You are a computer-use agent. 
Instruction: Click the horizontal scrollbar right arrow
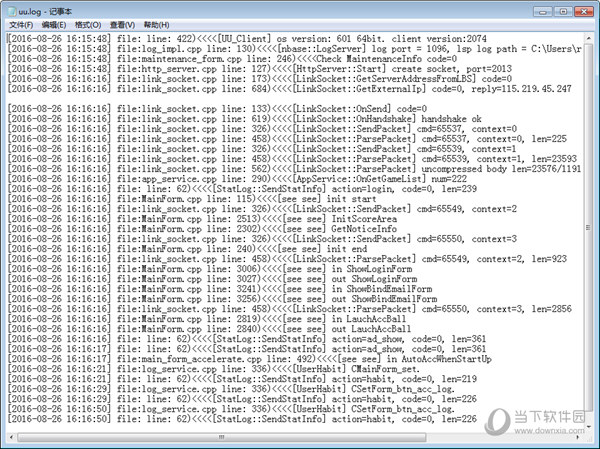(576, 437)
